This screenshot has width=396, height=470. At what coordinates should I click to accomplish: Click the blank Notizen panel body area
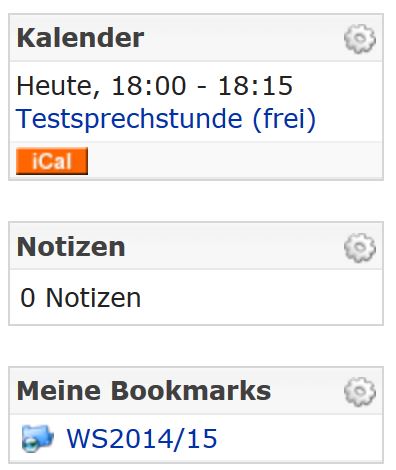[x=260, y=298]
